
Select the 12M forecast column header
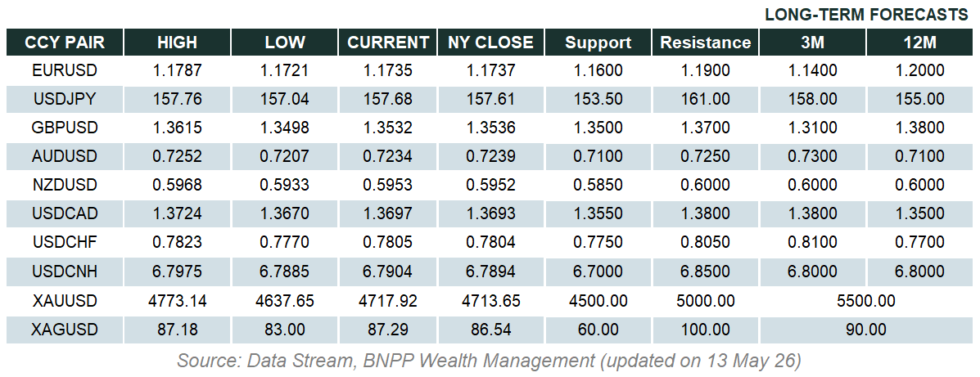[918, 42]
